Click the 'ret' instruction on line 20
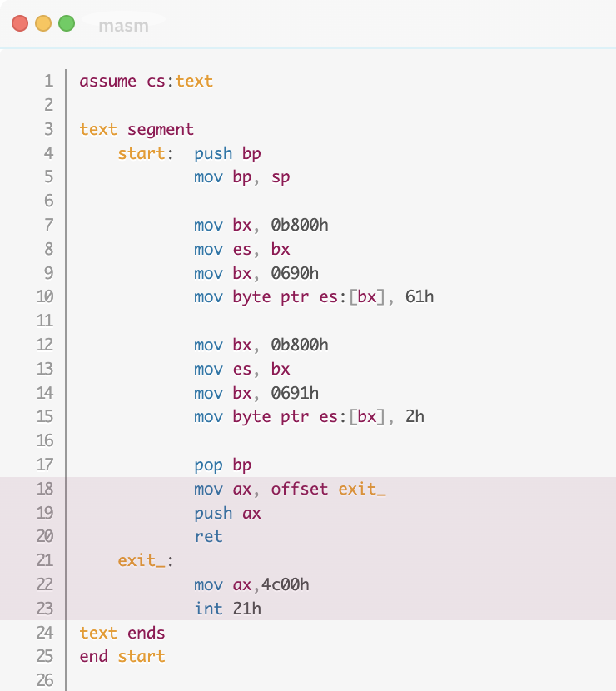The width and height of the screenshot is (616, 691). pos(208,537)
